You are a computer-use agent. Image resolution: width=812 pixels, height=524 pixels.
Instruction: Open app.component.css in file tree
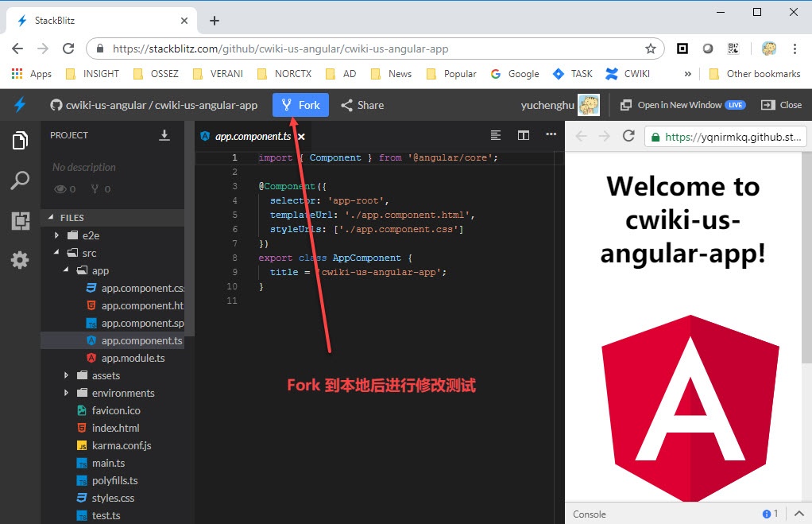coord(136,288)
